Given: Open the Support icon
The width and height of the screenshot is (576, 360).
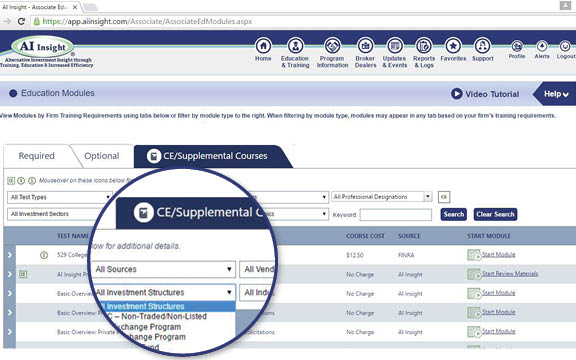Looking at the screenshot, I should (482, 46).
